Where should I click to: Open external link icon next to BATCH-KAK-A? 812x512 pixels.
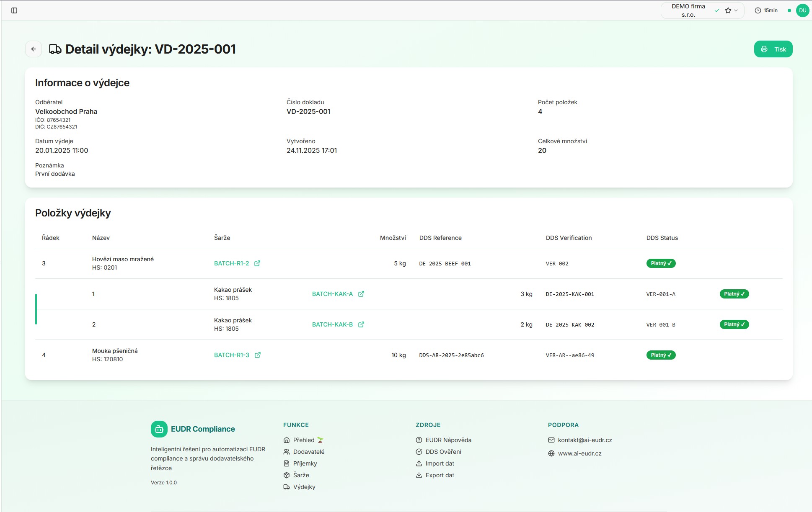tap(361, 294)
